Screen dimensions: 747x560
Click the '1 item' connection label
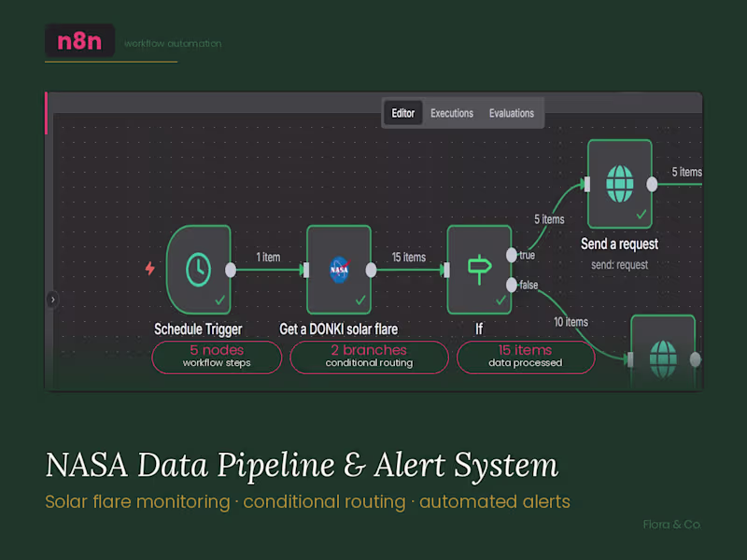(268, 258)
